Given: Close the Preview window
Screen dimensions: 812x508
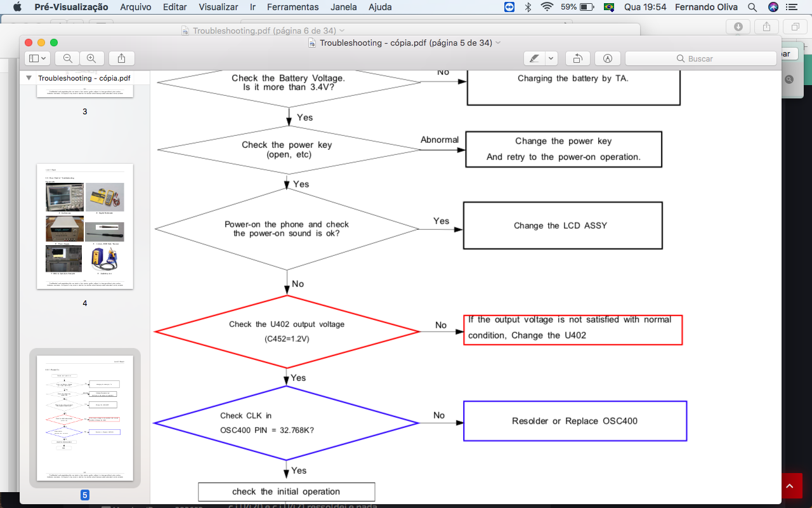Looking at the screenshot, I should point(28,43).
